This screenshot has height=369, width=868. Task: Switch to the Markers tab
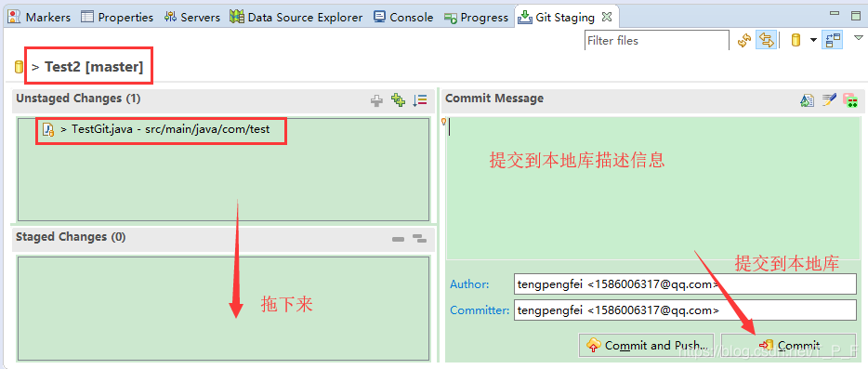(x=39, y=17)
